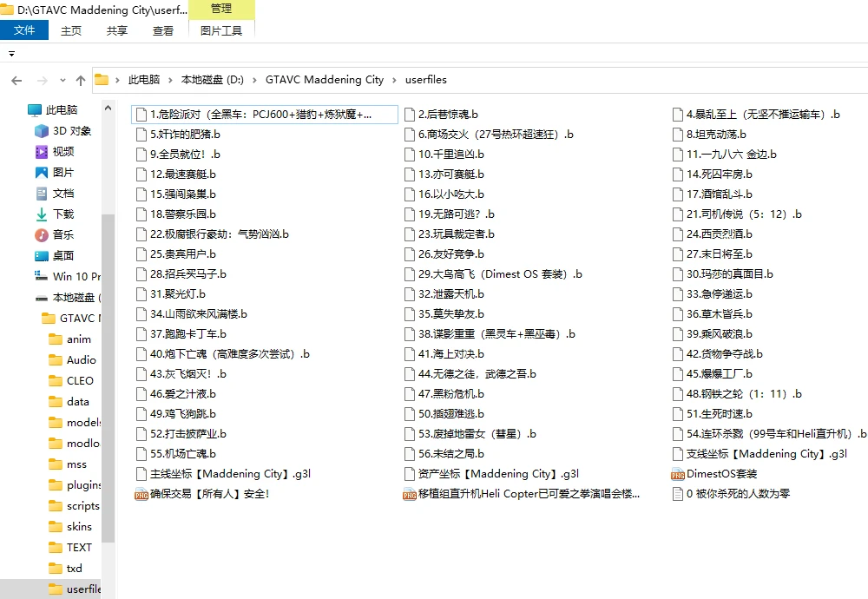This screenshot has height=599, width=868.
Task: Open 下载 folder in sidebar
Action: coord(54,214)
